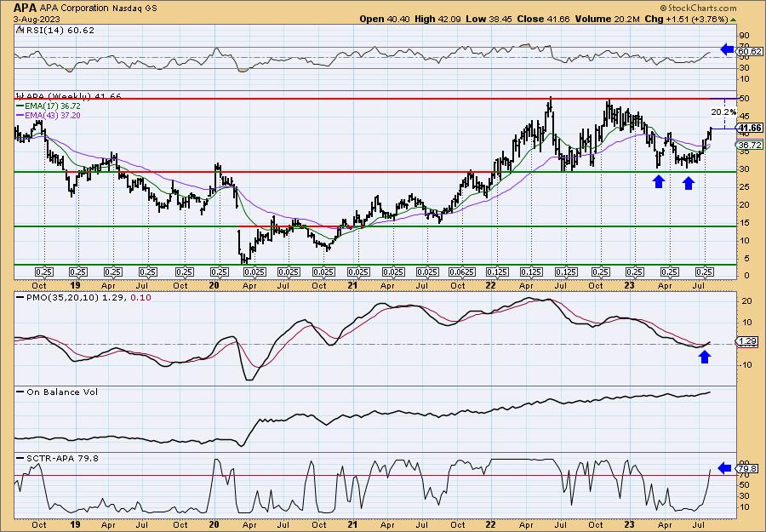Click the 0.0625 dividend marker

tap(462, 272)
